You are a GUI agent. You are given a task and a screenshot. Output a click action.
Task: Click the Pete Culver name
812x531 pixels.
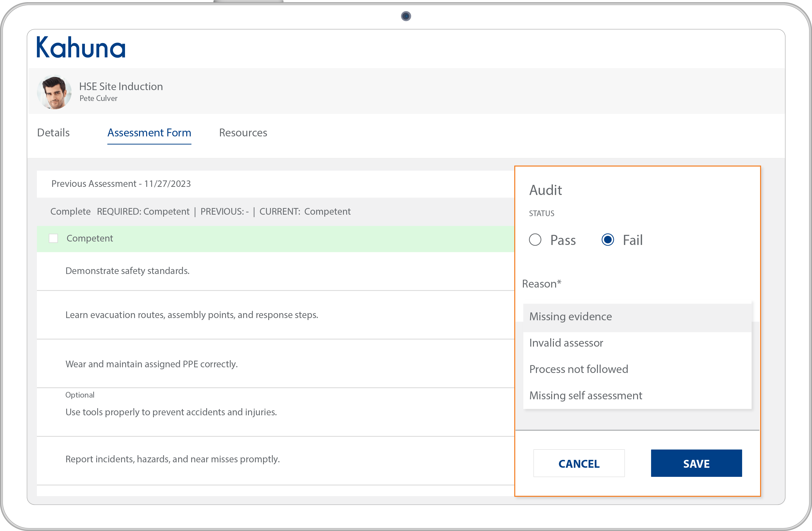tap(98, 98)
